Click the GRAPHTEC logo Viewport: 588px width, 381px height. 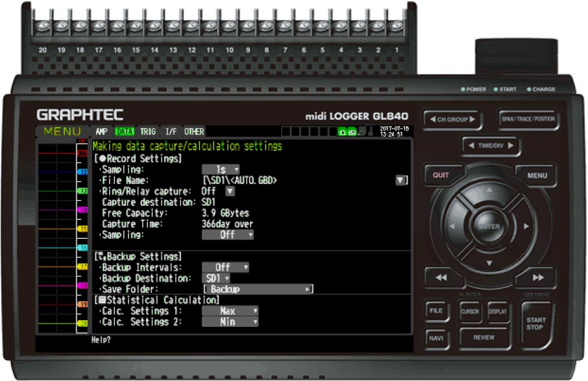80,114
